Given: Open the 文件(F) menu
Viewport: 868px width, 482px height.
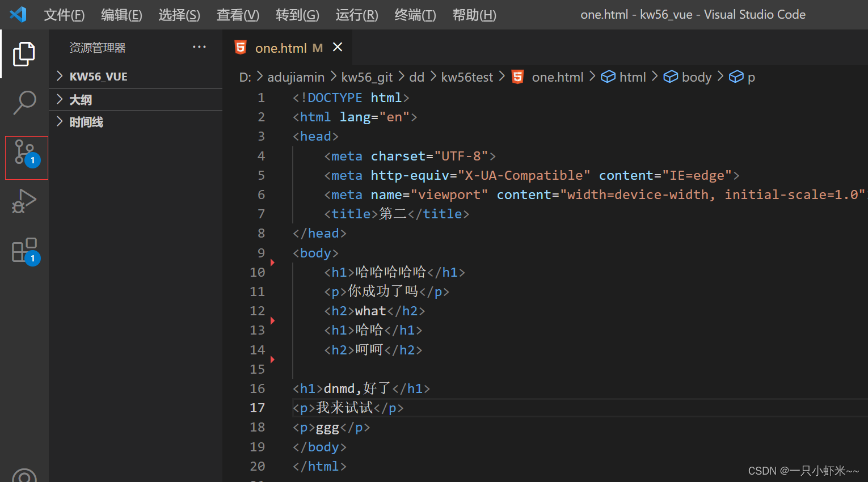Looking at the screenshot, I should point(64,15).
